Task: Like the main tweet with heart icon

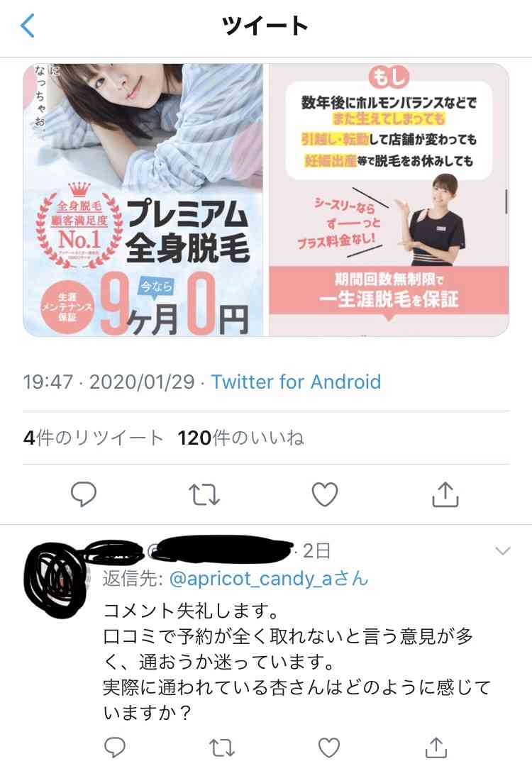Action: pos(325,494)
